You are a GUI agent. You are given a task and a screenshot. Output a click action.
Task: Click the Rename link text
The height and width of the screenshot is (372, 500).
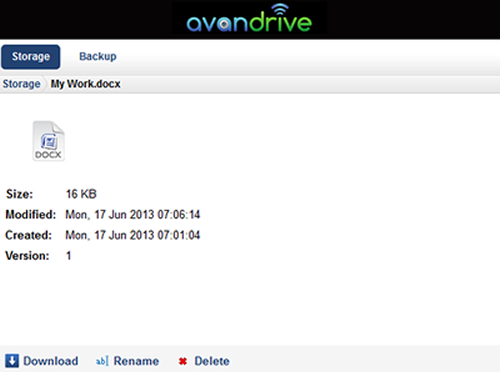click(x=136, y=361)
